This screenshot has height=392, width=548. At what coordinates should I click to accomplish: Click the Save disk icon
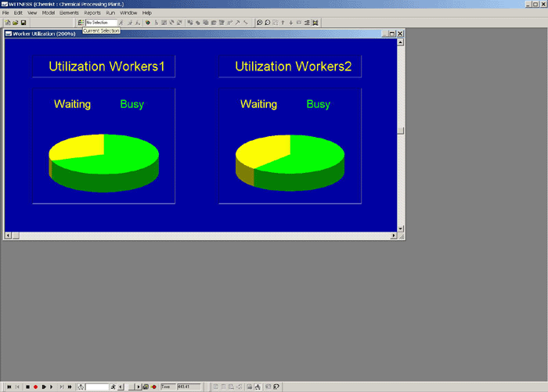click(x=23, y=23)
